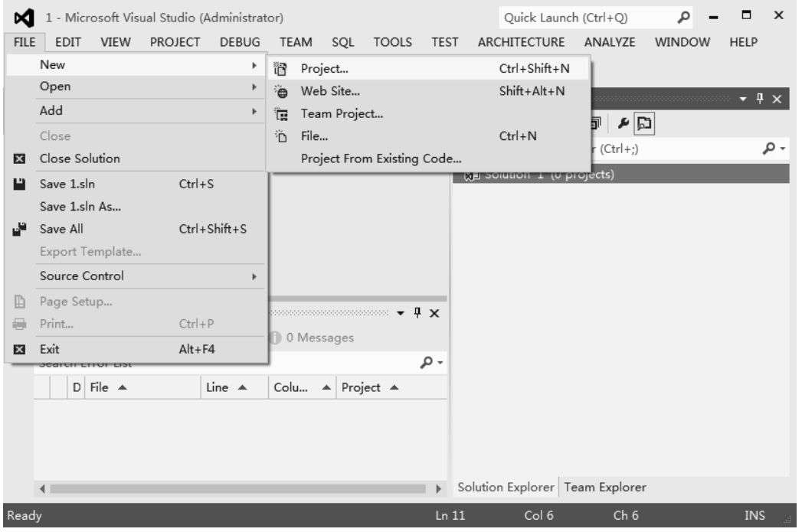
Task: Open the TEAM menu
Action: coord(296,42)
